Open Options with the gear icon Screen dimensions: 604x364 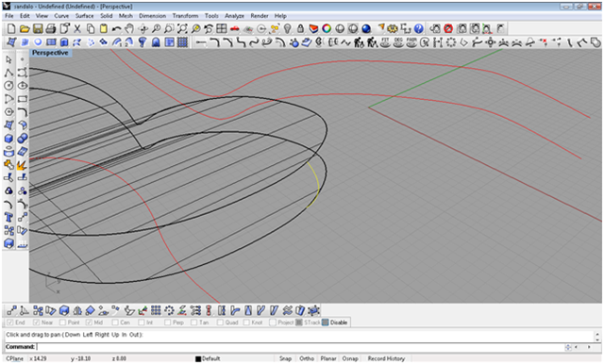click(393, 28)
